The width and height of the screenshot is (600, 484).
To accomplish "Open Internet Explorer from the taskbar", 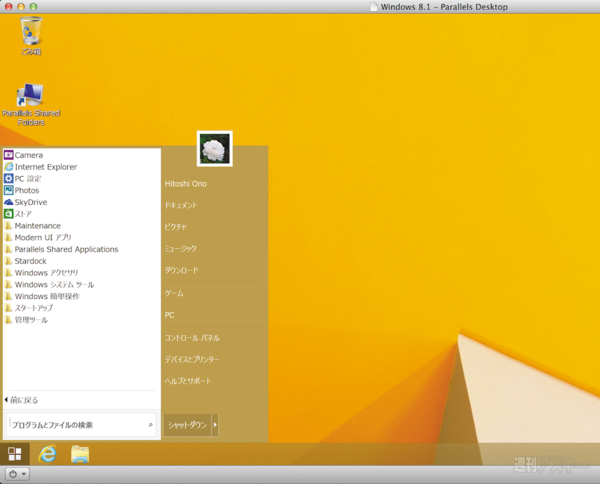I will point(47,454).
